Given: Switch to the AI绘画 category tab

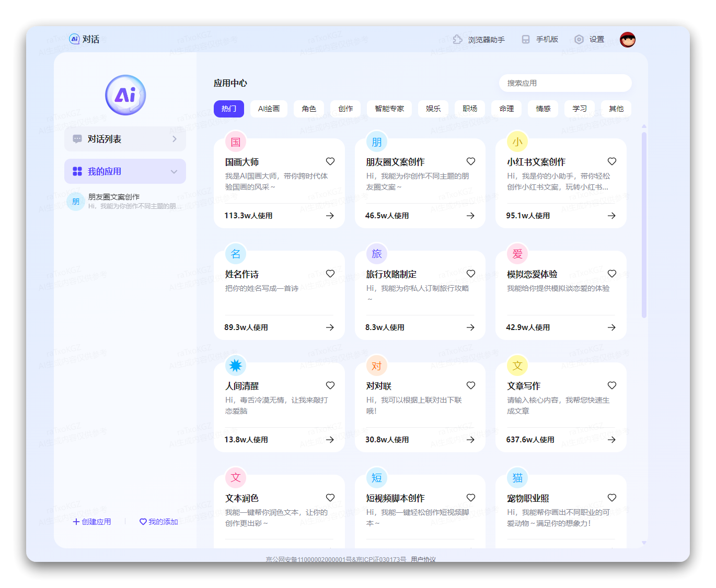Looking at the screenshot, I should tap(269, 109).
